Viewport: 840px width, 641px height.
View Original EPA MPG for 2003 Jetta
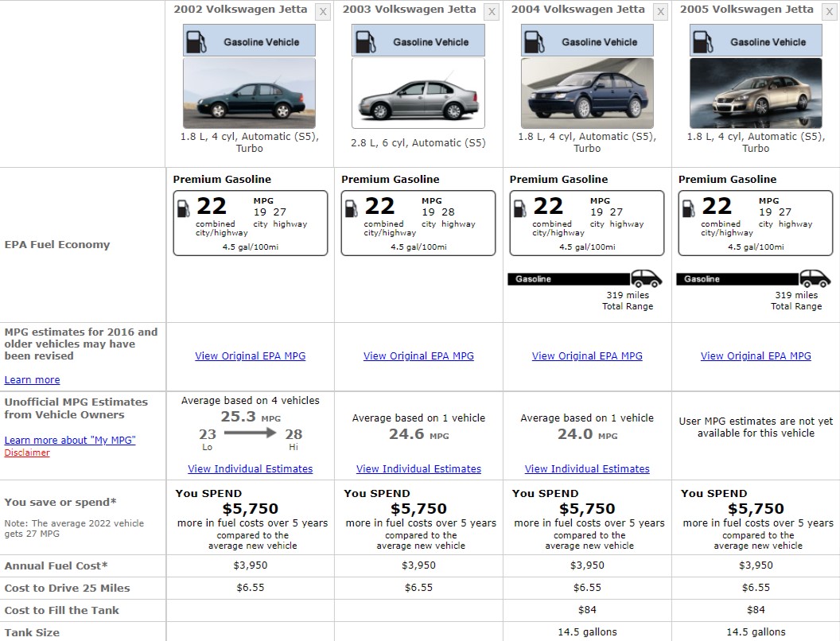click(418, 355)
